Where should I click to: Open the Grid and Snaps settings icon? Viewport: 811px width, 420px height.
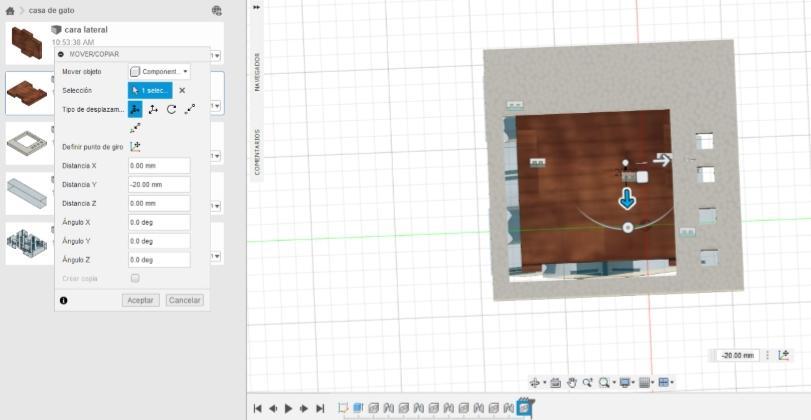(644, 383)
